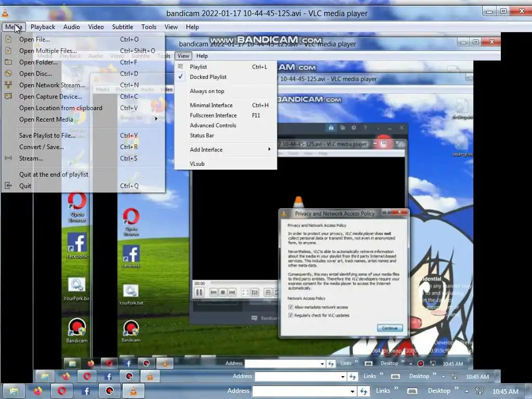Open the Address dropdown arrow on outer taskbar
The image size is (532, 399).
[353, 391]
